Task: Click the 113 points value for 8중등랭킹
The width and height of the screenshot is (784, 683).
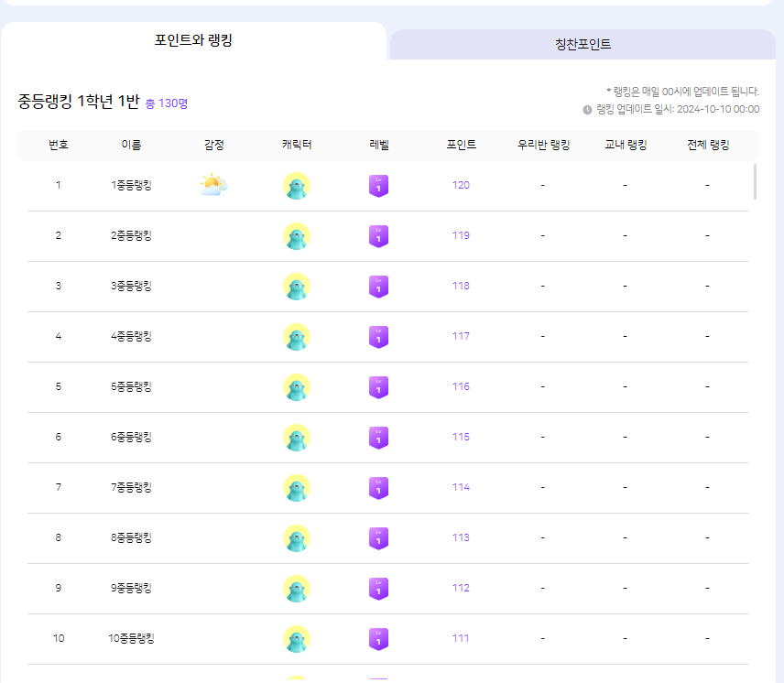Action: [461, 537]
